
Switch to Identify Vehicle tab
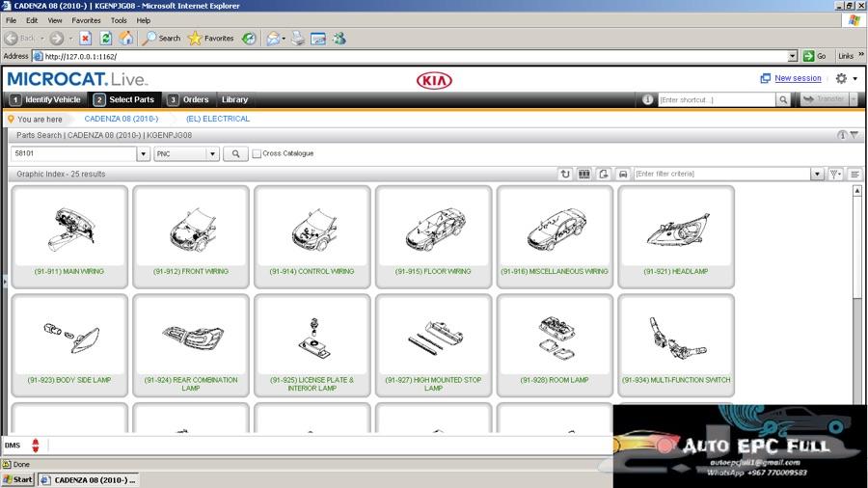(46, 99)
